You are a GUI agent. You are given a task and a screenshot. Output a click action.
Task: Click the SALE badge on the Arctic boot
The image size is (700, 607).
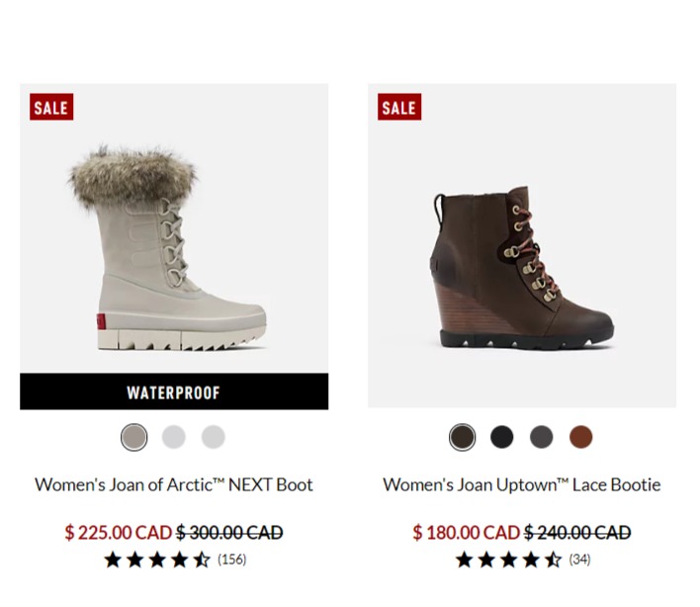(x=51, y=107)
